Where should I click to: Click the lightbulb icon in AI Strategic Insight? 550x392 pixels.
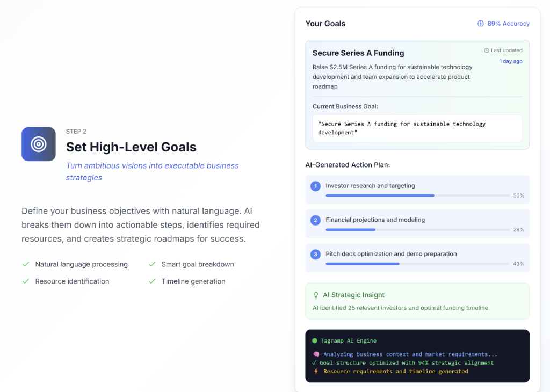coord(316,295)
